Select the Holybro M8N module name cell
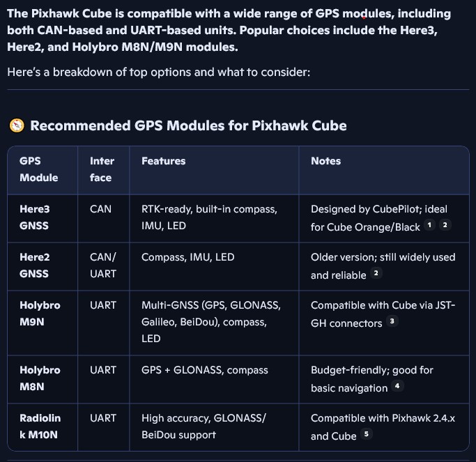The width and height of the screenshot is (476, 462). [x=40, y=378]
